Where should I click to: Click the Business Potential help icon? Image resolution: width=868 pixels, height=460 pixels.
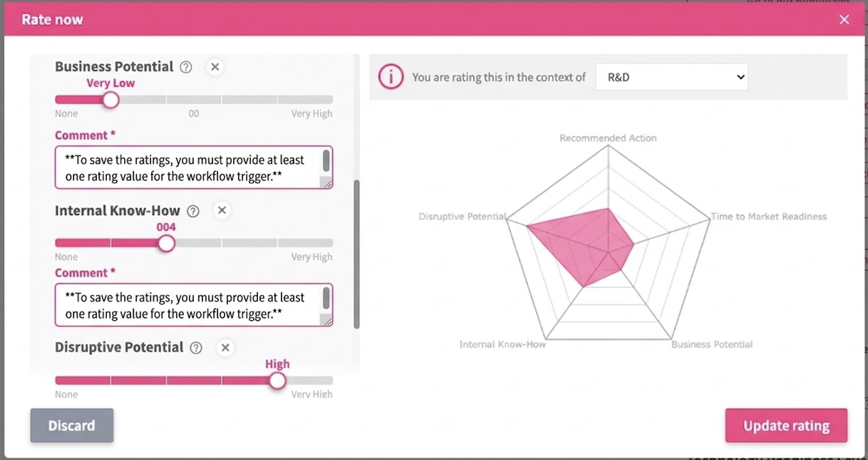[186, 67]
